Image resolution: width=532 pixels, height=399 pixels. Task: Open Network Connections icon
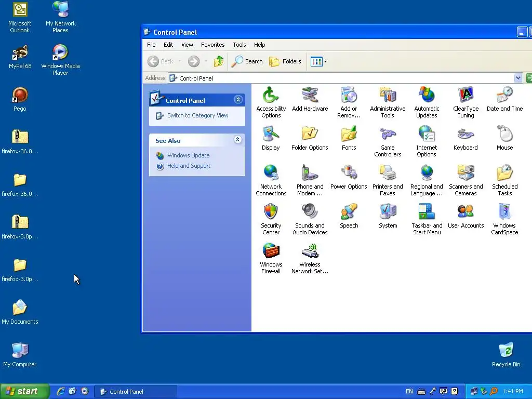pos(271,180)
